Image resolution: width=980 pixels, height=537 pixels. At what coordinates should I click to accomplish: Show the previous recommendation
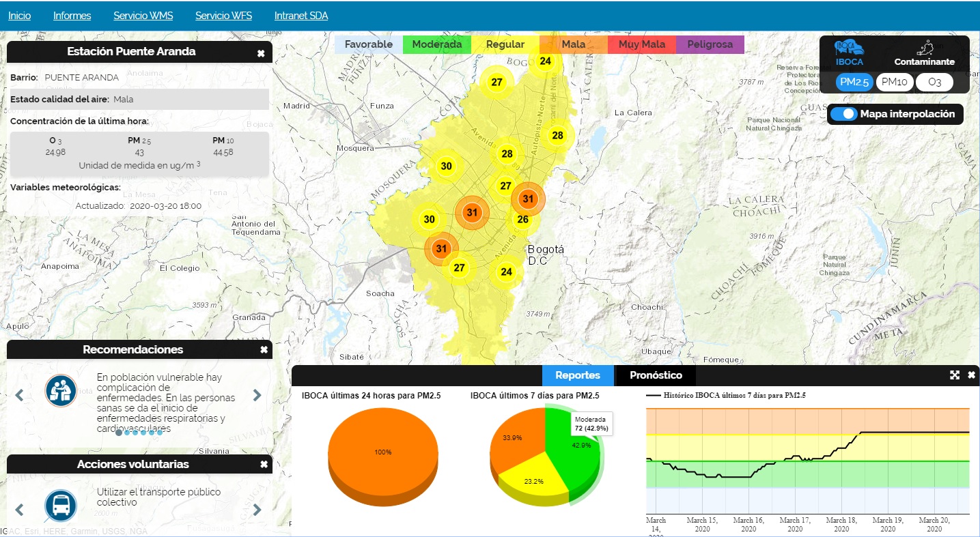[20, 394]
